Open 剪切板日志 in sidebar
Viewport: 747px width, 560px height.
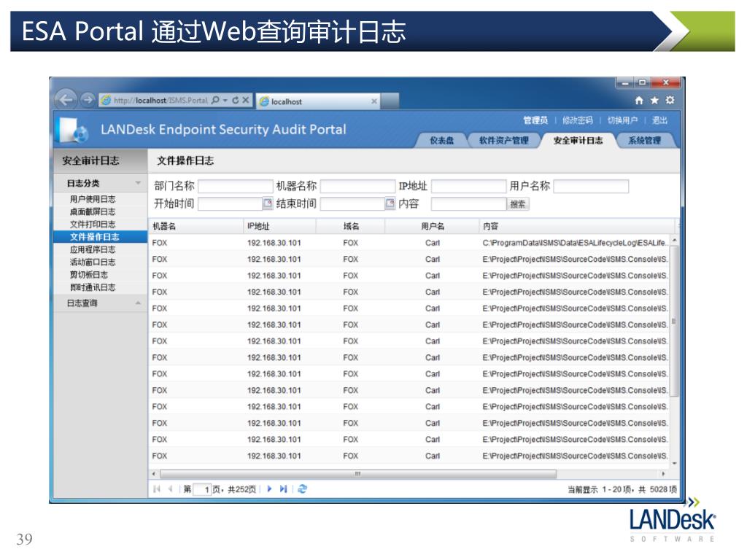pyautogui.click(x=88, y=275)
